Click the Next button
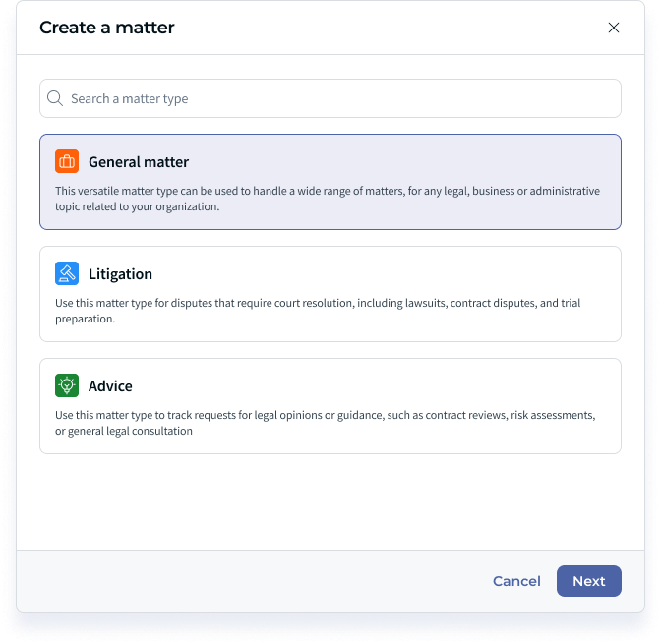The image size is (661, 644). click(x=589, y=581)
